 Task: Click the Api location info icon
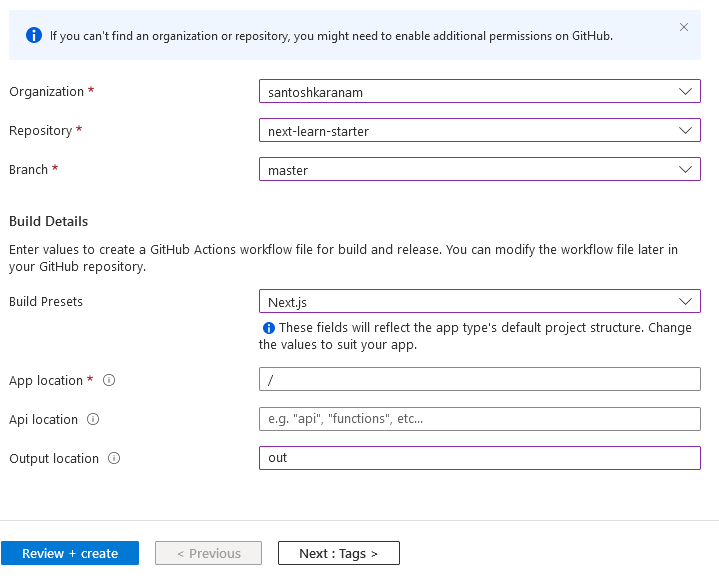tap(93, 420)
